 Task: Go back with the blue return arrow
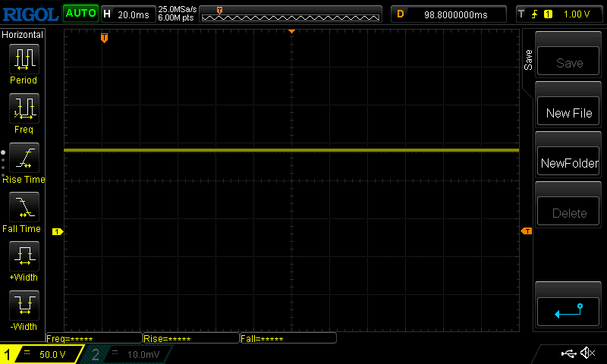(x=568, y=312)
